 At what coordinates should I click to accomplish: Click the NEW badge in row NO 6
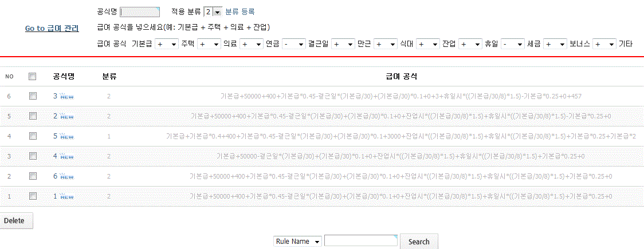click(x=67, y=96)
